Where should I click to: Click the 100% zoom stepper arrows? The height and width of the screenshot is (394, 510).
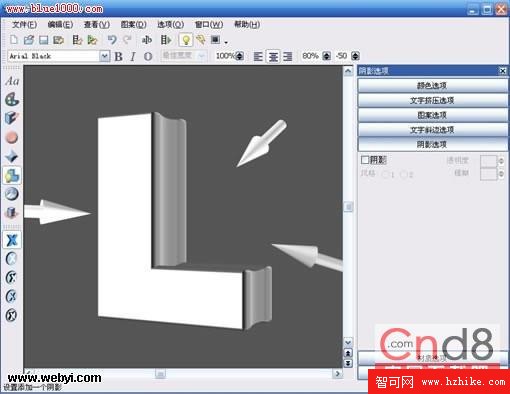(x=239, y=56)
